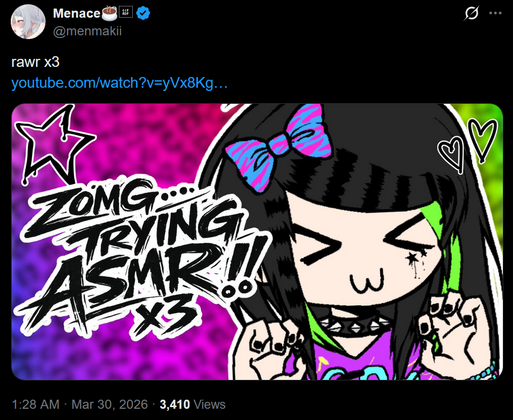This screenshot has width=513, height=420.
Task: Click the Grok icon at top right
Action: 471,13
